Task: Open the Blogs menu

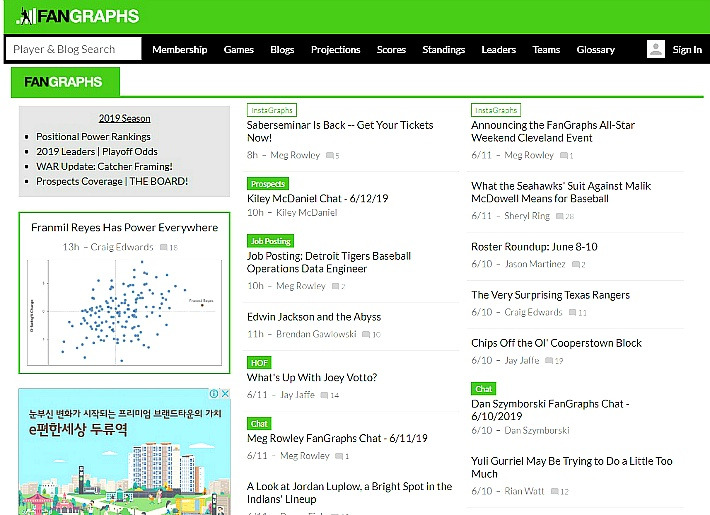Action: coord(282,49)
